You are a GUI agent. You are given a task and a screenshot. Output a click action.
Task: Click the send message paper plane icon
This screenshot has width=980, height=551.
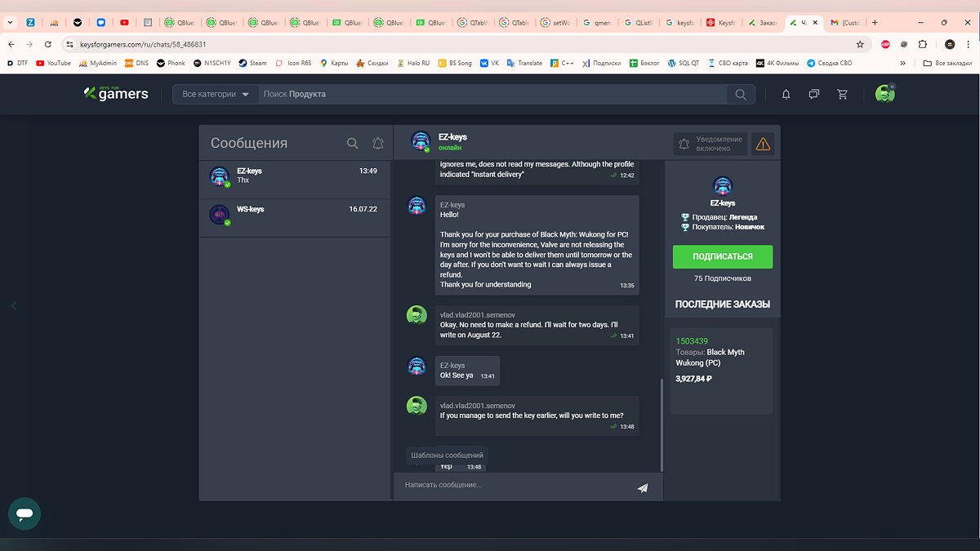pos(643,488)
